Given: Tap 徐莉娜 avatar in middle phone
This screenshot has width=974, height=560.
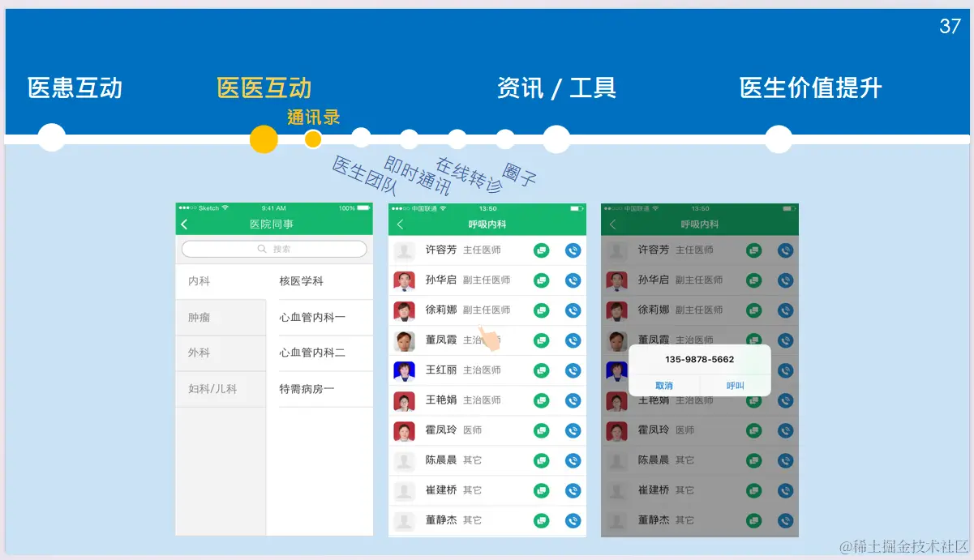Looking at the screenshot, I should (404, 310).
